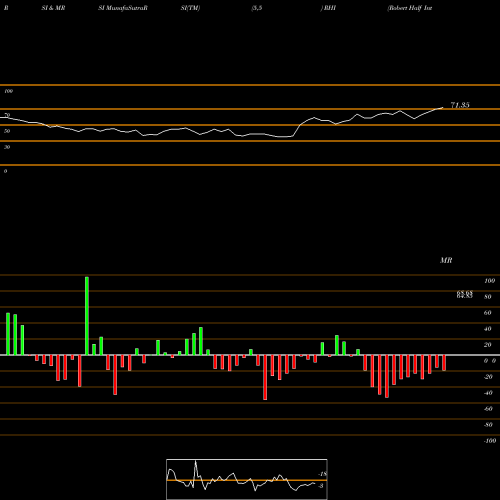Viewport: 500px width, 500px height.
Task: Click the '40' label on MR axis
Action: coord(488,329)
